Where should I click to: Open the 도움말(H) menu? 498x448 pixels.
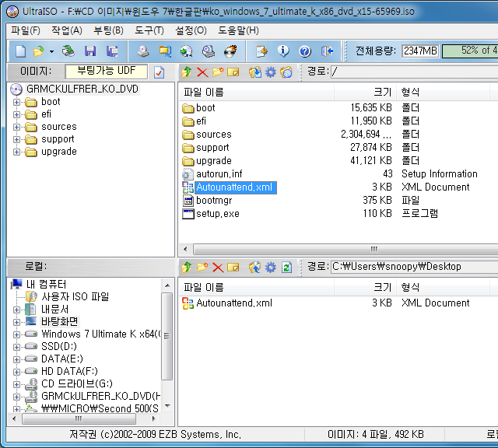click(238, 30)
